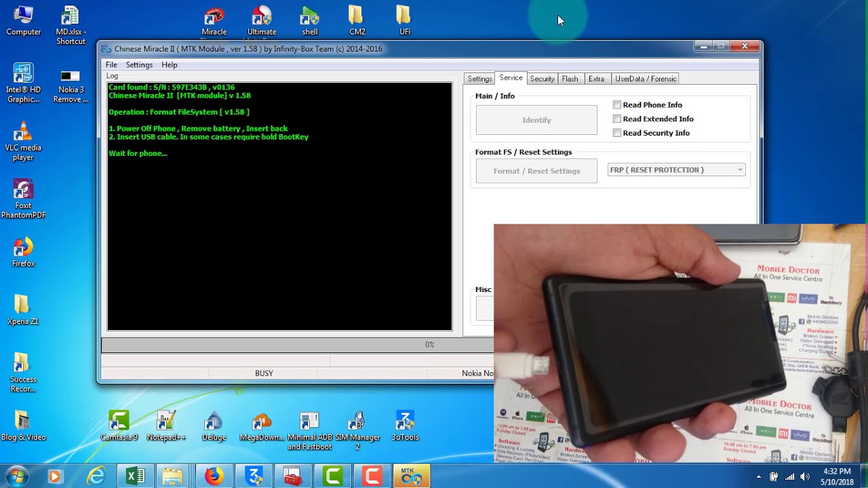The image size is (868, 488).
Task: Launch MegaDownloader desktop shortcut
Action: click(262, 426)
